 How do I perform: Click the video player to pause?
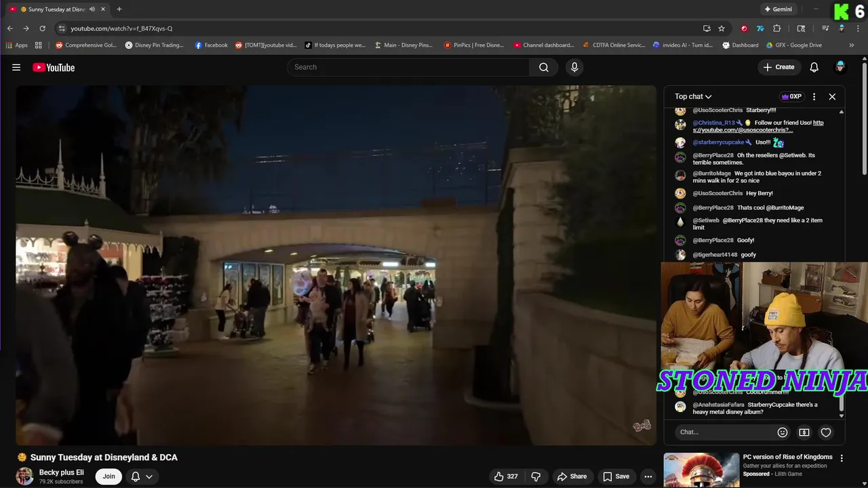336,265
